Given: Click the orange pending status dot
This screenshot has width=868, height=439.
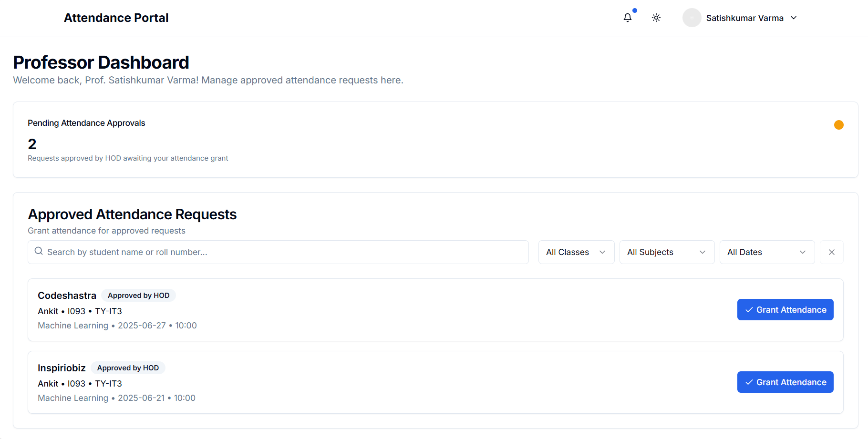Looking at the screenshot, I should pyautogui.click(x=838, y=125).
